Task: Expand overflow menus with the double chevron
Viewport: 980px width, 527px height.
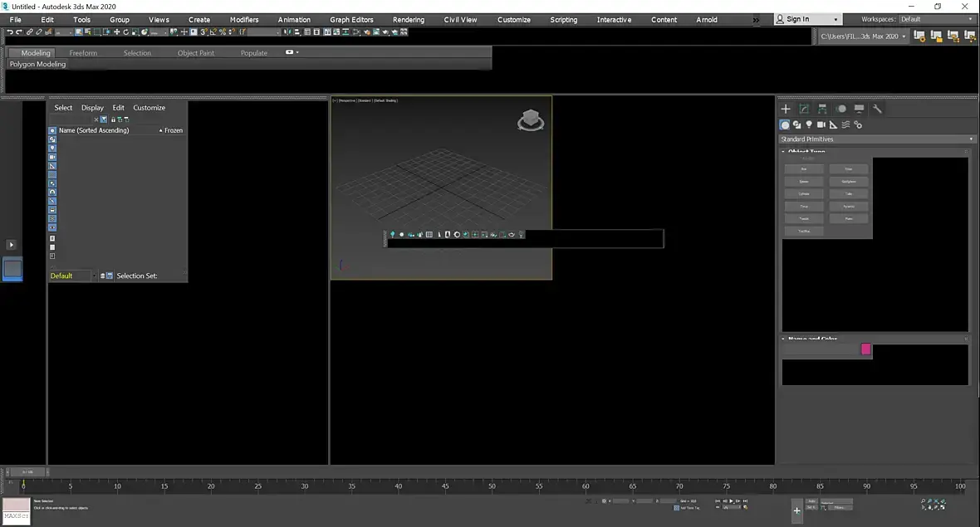Action: click(756, 20)
